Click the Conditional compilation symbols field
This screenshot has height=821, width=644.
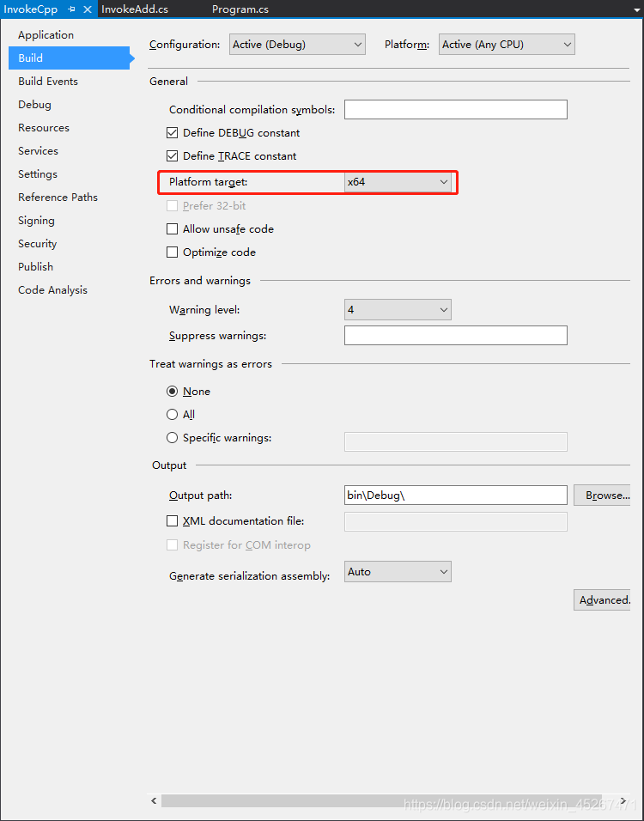click(455, 109)
